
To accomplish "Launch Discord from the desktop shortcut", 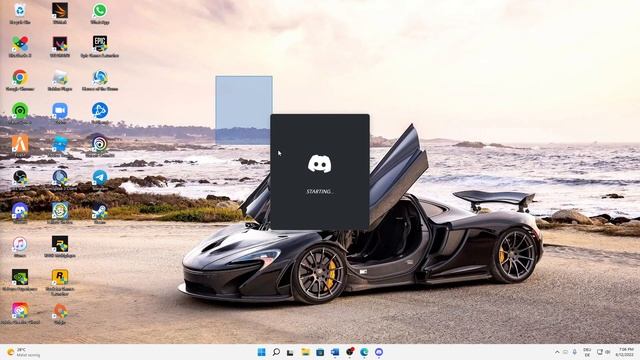I will (20, 213).
